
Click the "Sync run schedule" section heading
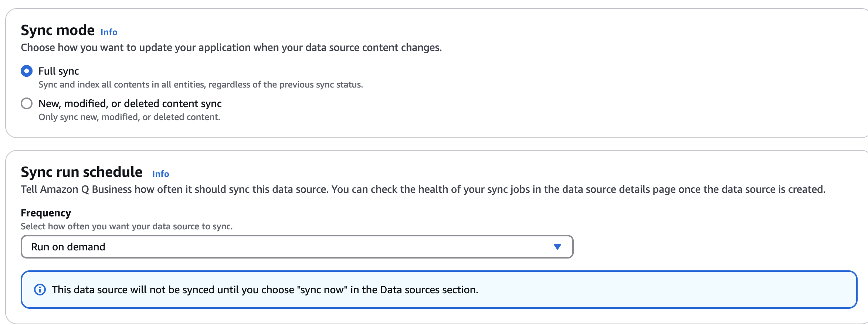81,172
